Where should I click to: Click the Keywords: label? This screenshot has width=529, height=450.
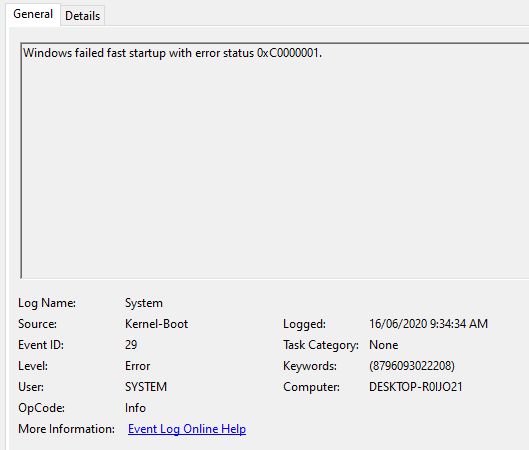coord(310,366)
